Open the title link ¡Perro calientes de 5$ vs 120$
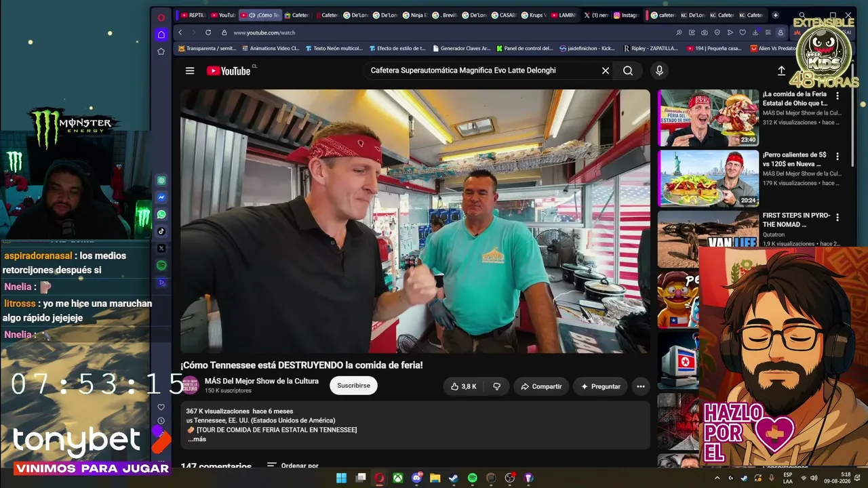868x488 pixels. pyautogui.click(x=795, y=159)
